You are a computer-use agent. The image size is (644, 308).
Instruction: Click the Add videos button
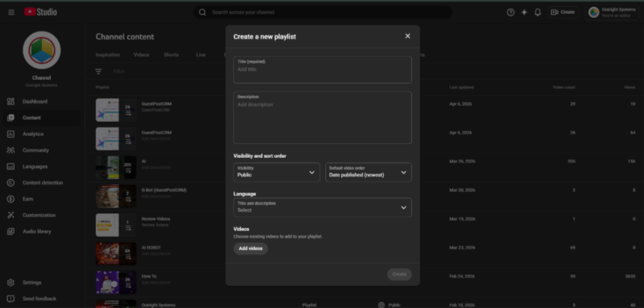250,248
